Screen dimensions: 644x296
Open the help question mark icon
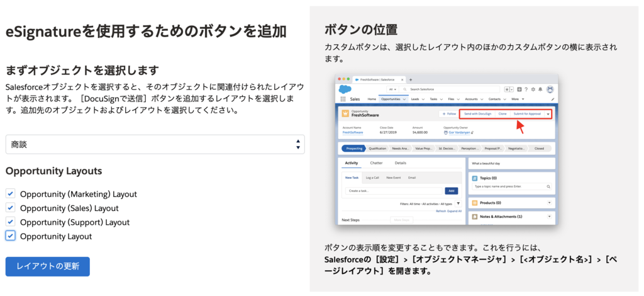point(526,89)
